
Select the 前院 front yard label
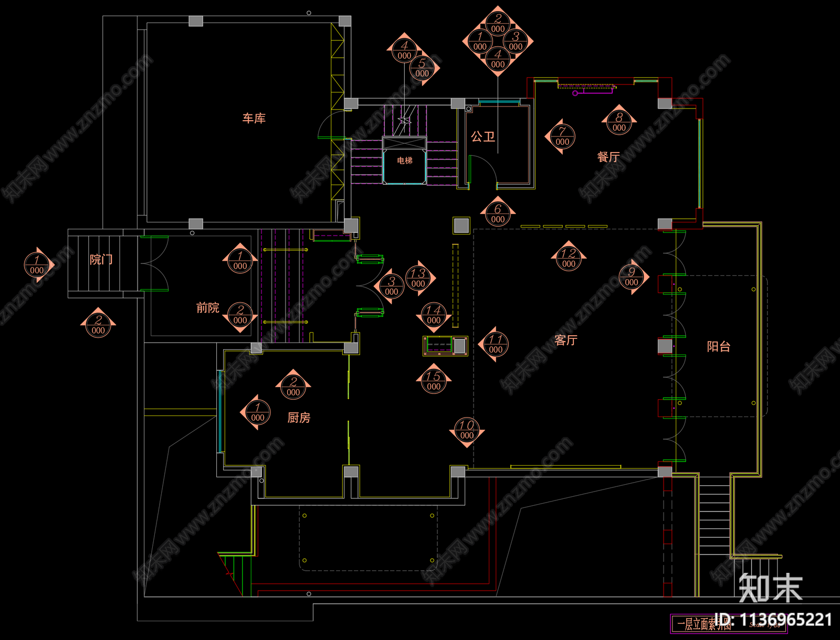[x=208, y=308]
